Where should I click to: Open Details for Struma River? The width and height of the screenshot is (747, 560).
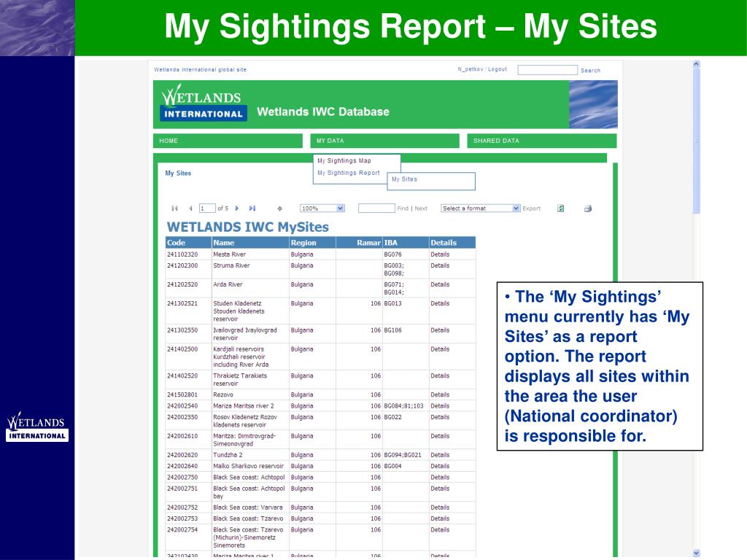pyautogui.click(x=440, y=265)
